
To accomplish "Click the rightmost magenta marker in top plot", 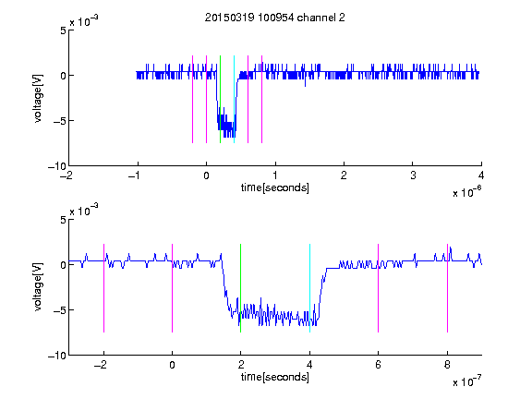I will point(262,99).
